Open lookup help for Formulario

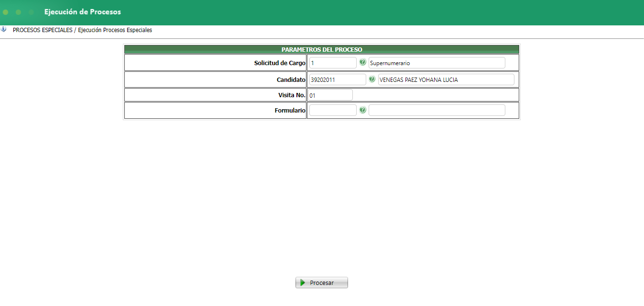coord(362,110)
